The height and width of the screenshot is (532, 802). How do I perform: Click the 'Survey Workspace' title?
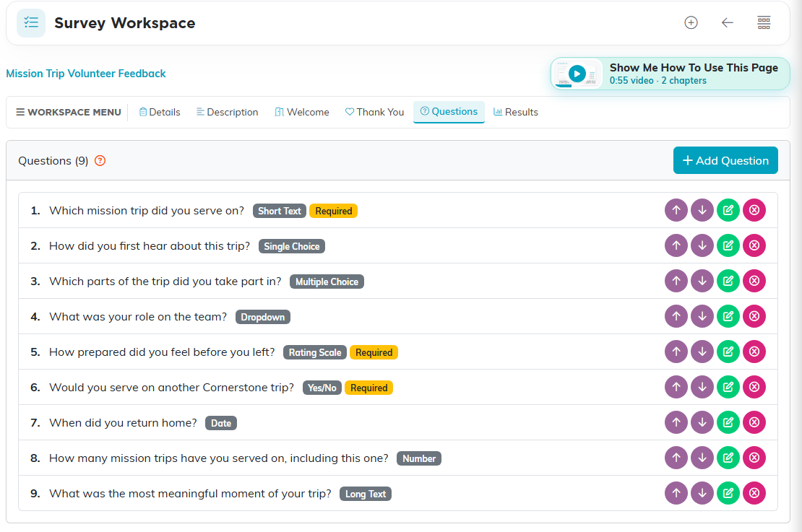tap(125, 23)
